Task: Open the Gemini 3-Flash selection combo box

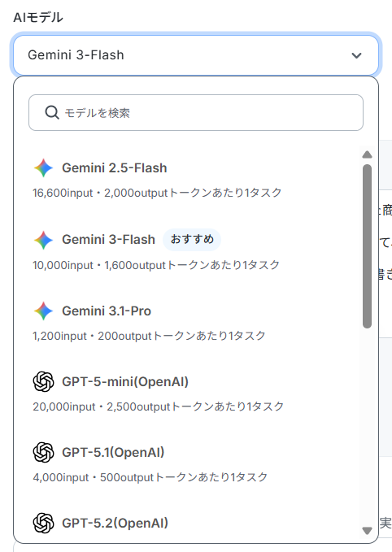Action: pyautogui.click(x=196, y=55)
